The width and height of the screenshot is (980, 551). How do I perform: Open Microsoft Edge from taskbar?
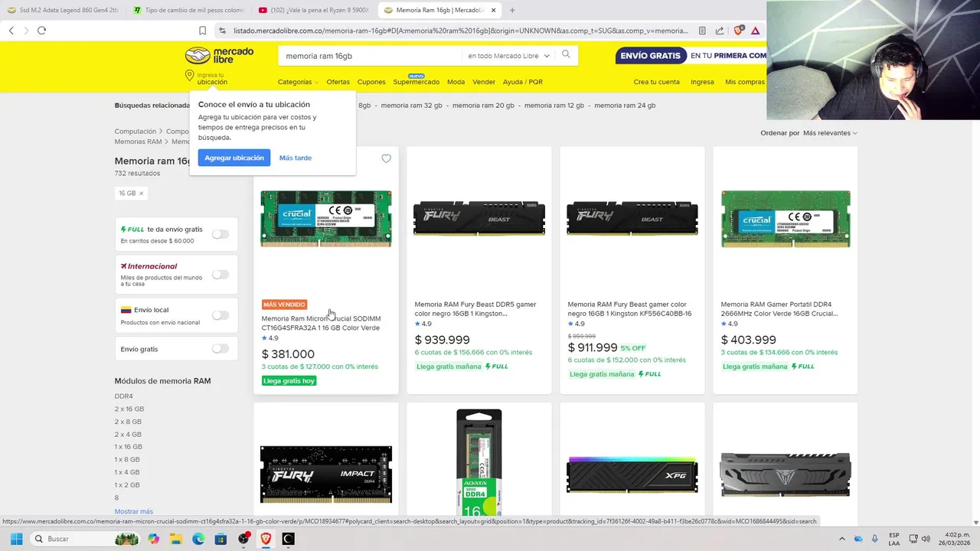click(x=198, y=539)
